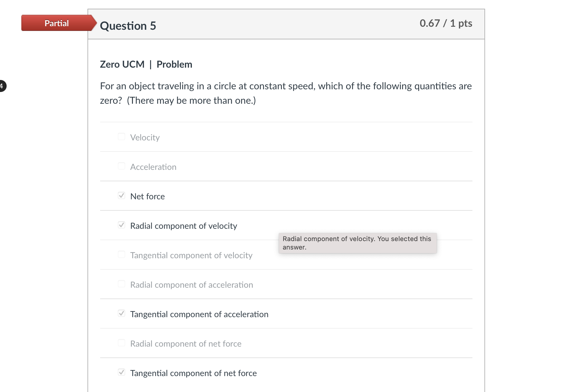Click the Velocity answer label
This screenshot has width=584, height=392.
tap(145, 137)
